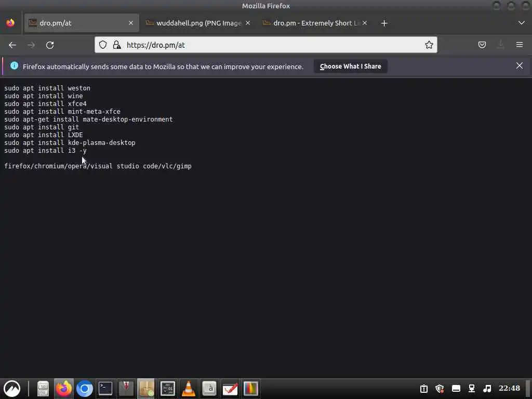532x399 pixels.
Task: Click the security shield tray icon
Action: pyautogui.click(x=440, y=389)
